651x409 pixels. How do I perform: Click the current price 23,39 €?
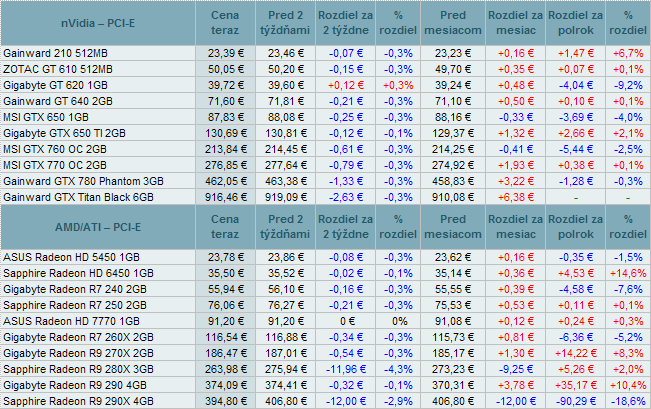[226, 54]
